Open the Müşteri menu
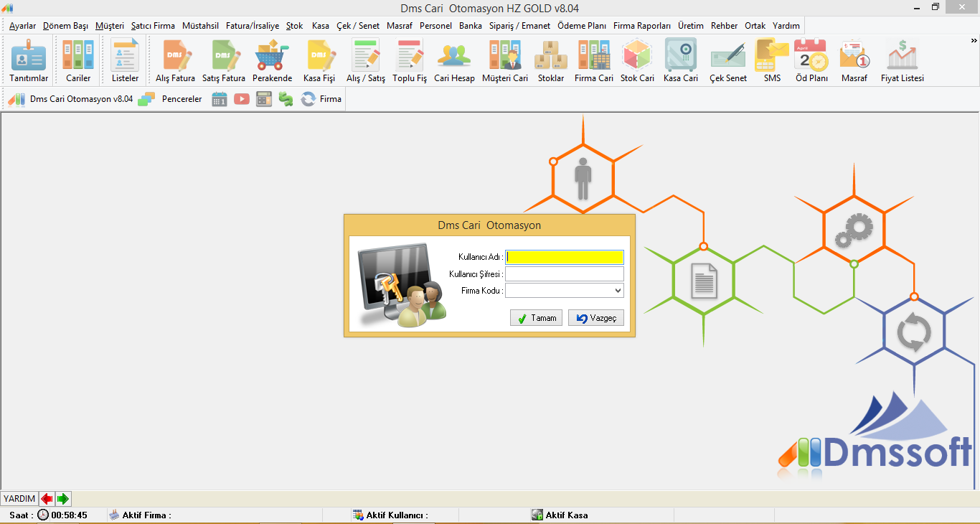Image resolution: width=980 pixels, height=524 pixels. pos(110,26)
